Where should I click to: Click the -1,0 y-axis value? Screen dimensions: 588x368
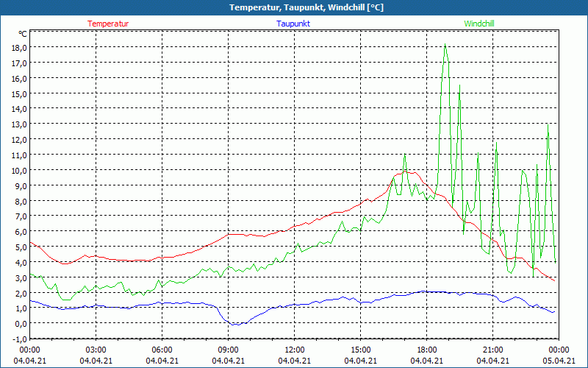(20, 339)
